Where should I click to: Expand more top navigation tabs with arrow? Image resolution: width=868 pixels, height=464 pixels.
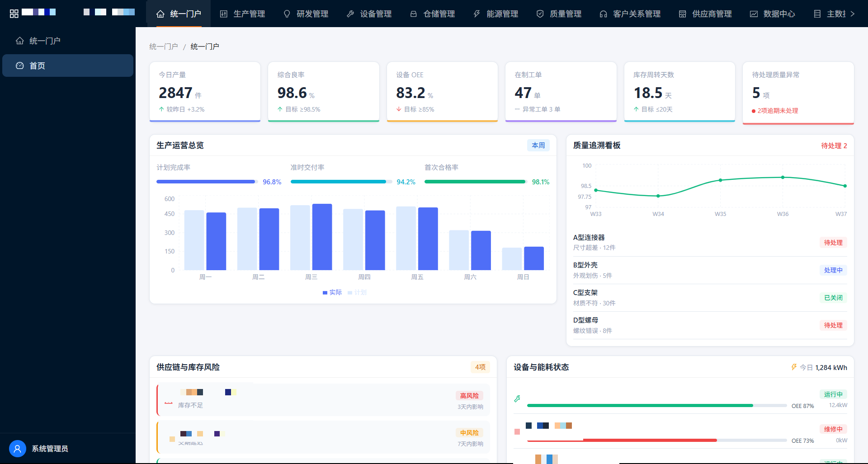click(853, 14)
